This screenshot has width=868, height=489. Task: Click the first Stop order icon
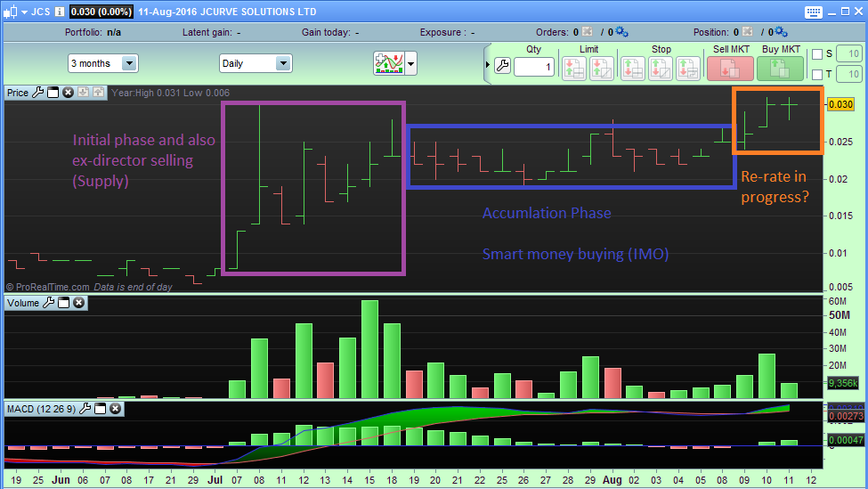point(632,69)
